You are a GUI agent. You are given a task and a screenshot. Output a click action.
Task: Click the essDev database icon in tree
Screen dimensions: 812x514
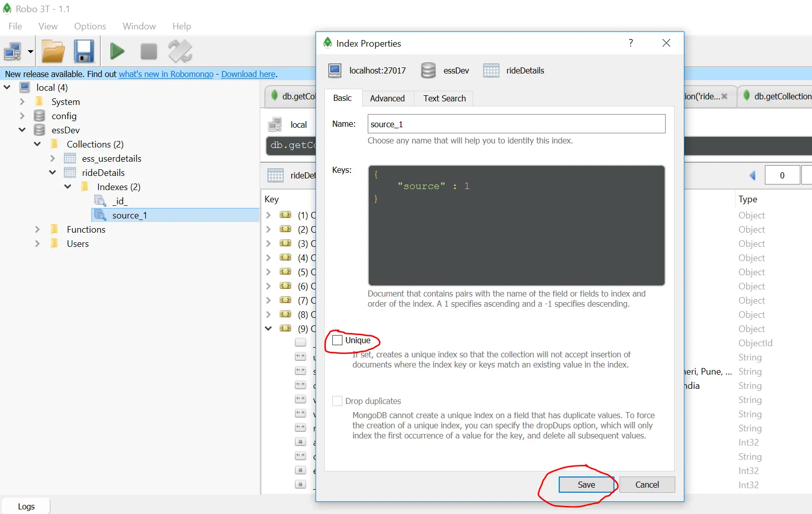tap(40, 130)
